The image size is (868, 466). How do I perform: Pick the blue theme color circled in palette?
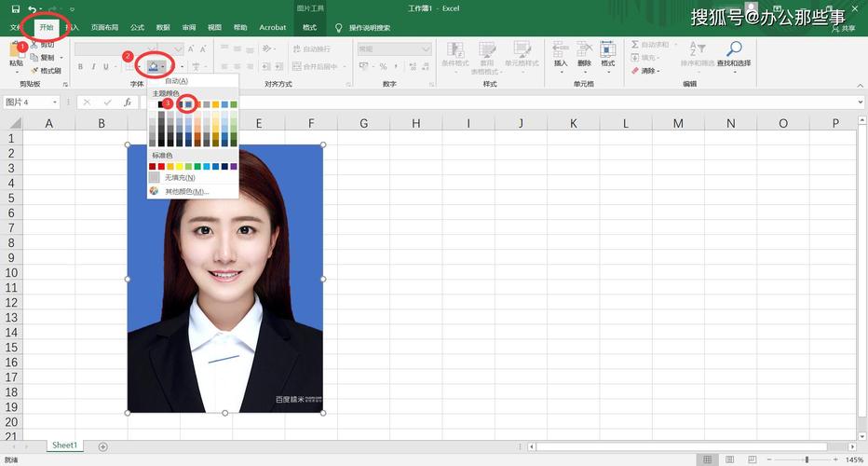tap(187, 104)
